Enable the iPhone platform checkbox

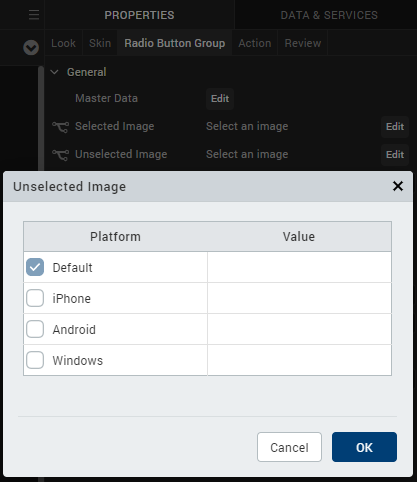tap(35, 298)
